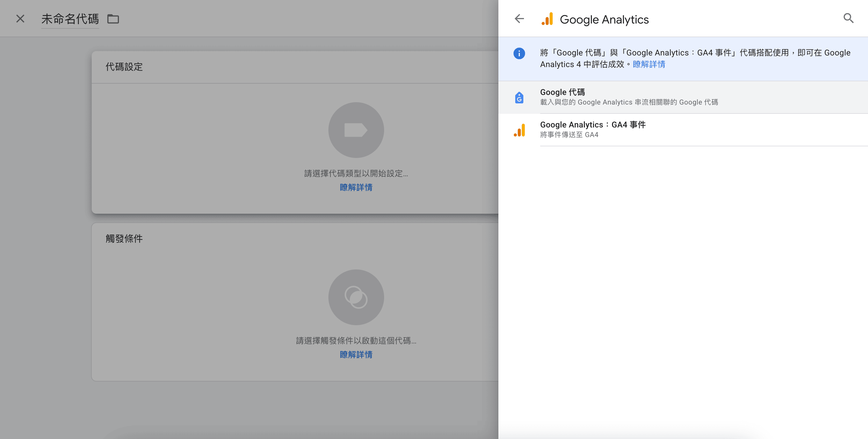This screenshot has height=439, width=868.
Task: Click the Google Analytics logo in panel header
Action: click(547, 19)
